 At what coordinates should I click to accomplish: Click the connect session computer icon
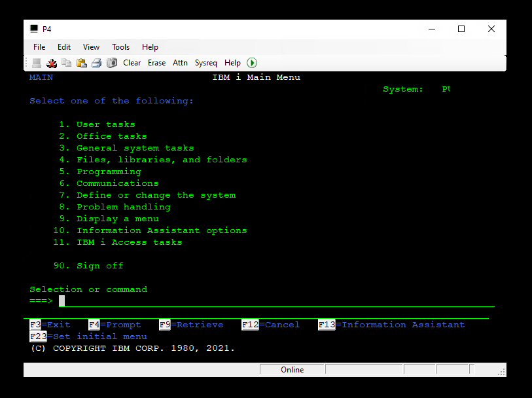point(37,63)
